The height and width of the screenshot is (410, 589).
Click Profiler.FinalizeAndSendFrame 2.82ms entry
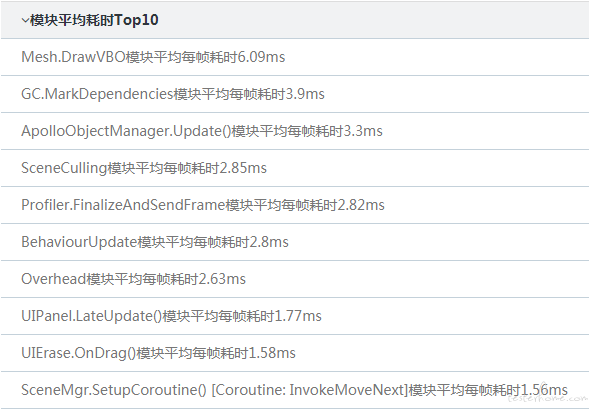pyautogui.click(x=294, y=205)
